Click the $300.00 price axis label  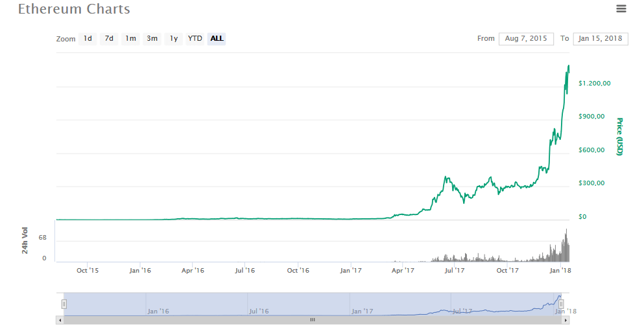pyautogui.click(x=591, y=183)
